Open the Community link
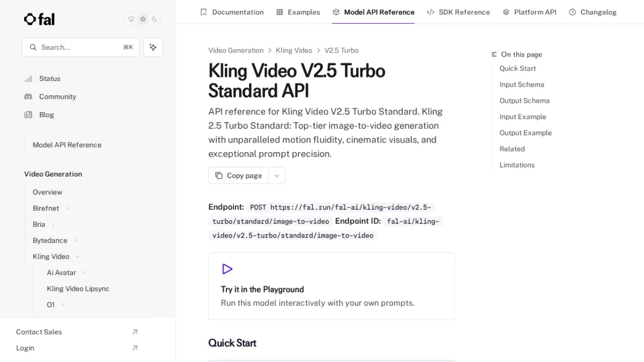 click(57, 97)
